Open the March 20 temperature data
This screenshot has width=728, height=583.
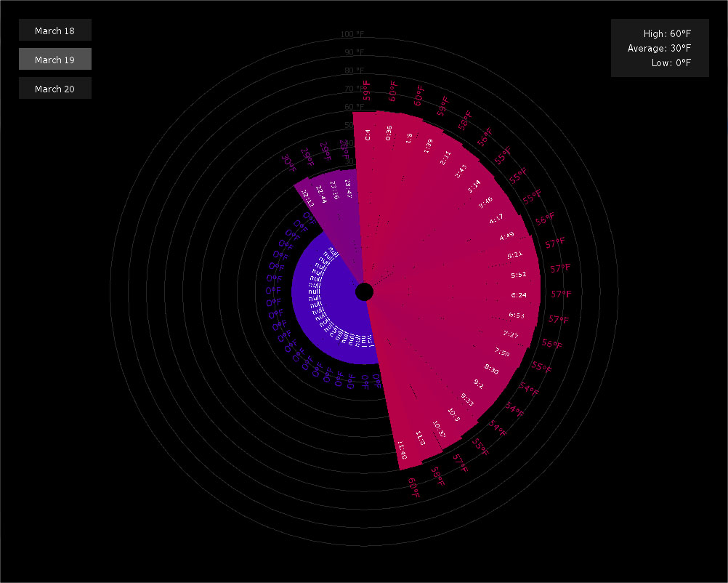click(x=54, y=89)
